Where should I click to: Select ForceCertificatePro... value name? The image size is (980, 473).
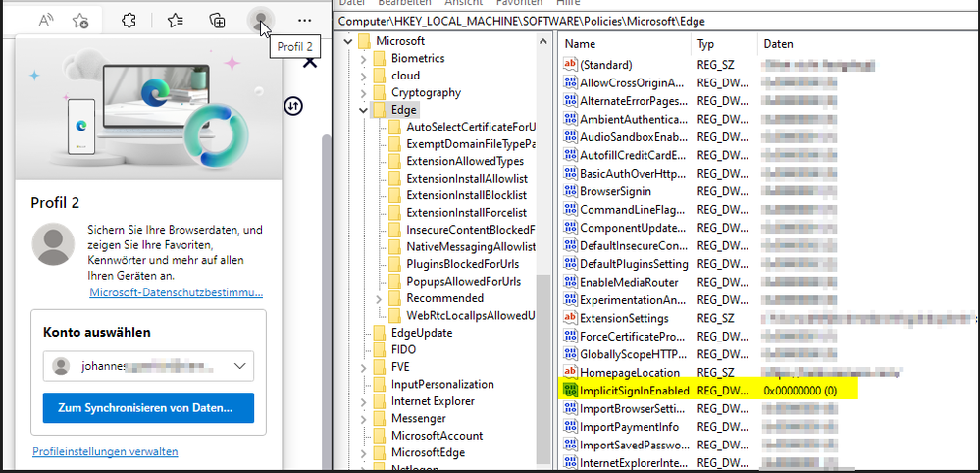[x=634, y=337]
